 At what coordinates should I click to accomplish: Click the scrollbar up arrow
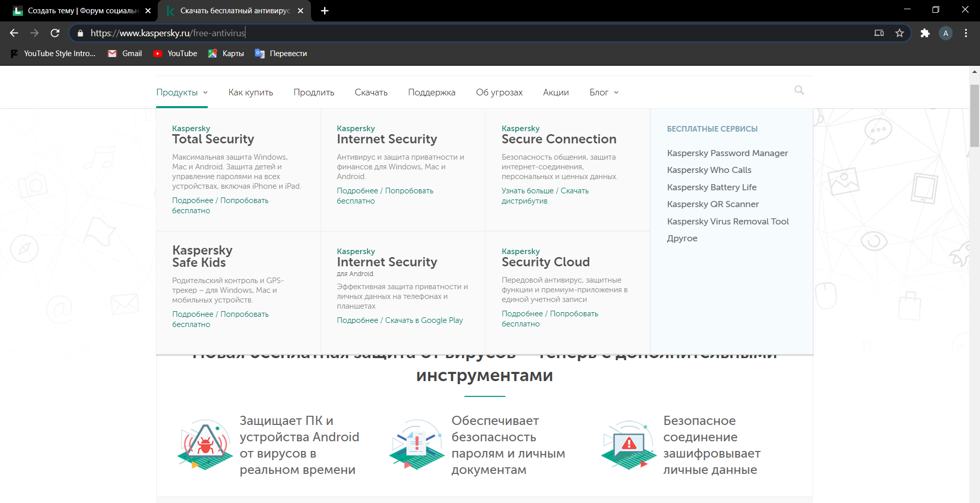click(x=974, y=72)
